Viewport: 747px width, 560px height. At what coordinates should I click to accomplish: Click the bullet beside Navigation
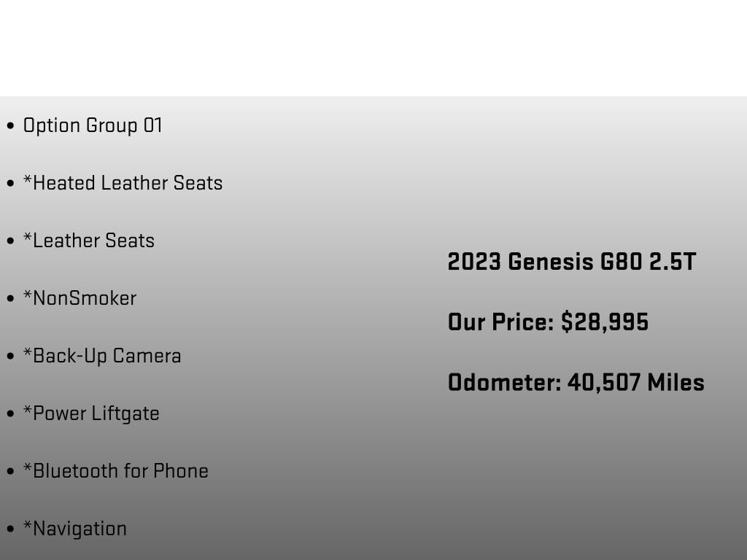point(10,529)
